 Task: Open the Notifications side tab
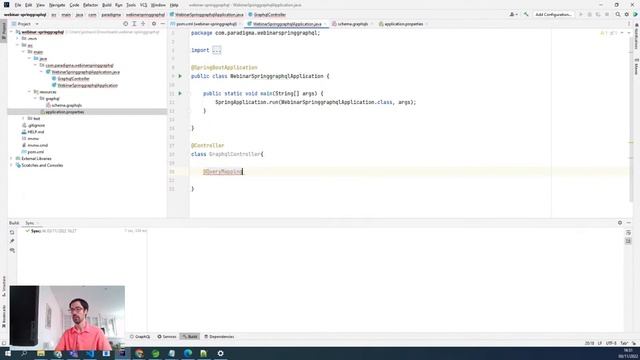(x=636, y=37)
